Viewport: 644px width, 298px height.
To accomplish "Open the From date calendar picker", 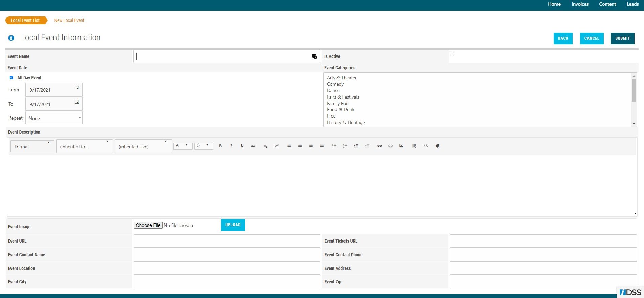I will 77,88.
